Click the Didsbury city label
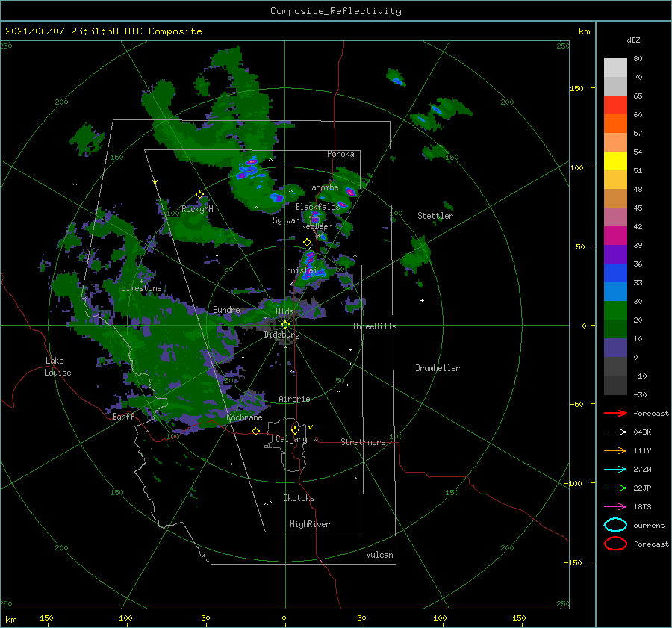Screen dimensions: 672x628 [x=281, y=335]
